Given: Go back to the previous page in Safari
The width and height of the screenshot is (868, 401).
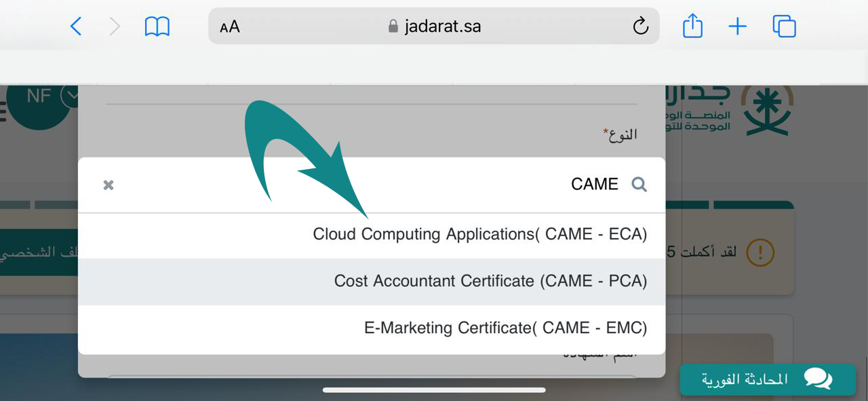Looking at the screenshot, I should point(76,26).
